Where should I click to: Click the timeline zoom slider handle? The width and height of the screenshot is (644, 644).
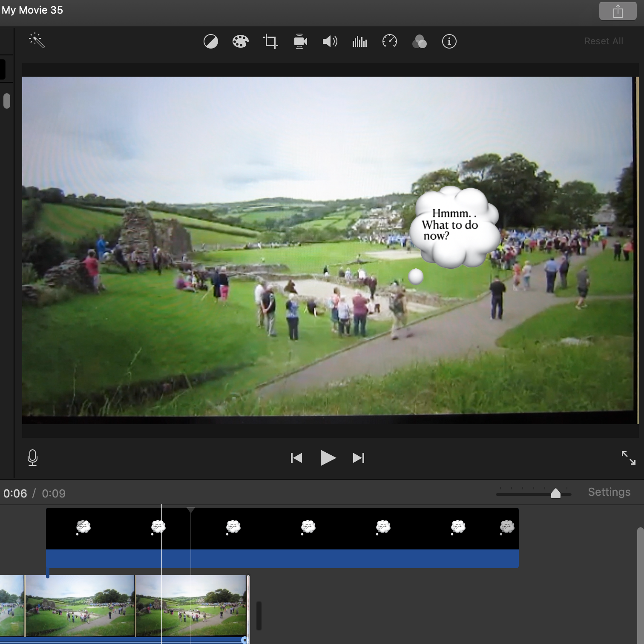(556, 493)
